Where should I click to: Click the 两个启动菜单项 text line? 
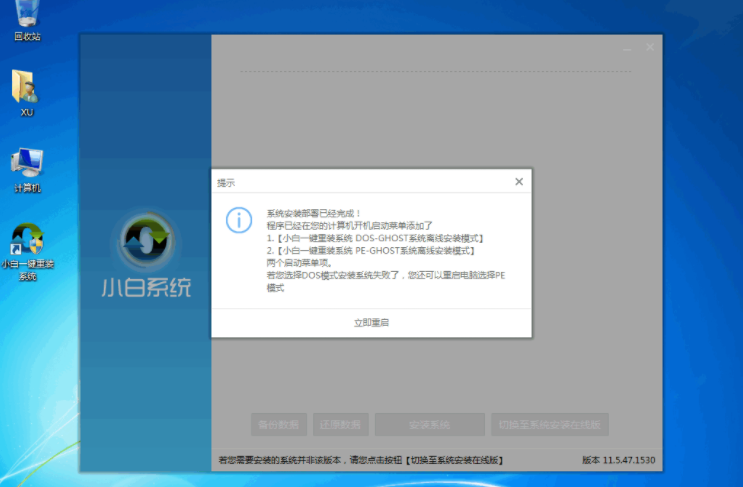coord(300,262)
